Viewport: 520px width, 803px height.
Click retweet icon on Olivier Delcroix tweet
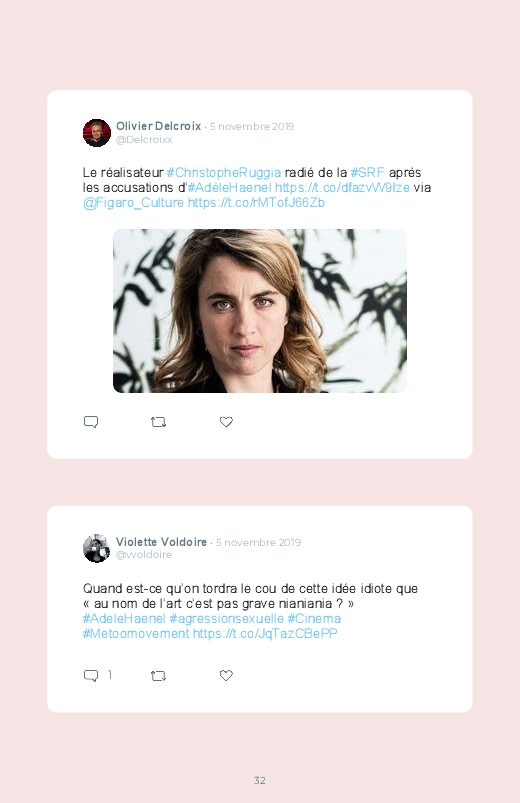coord(158,422)
